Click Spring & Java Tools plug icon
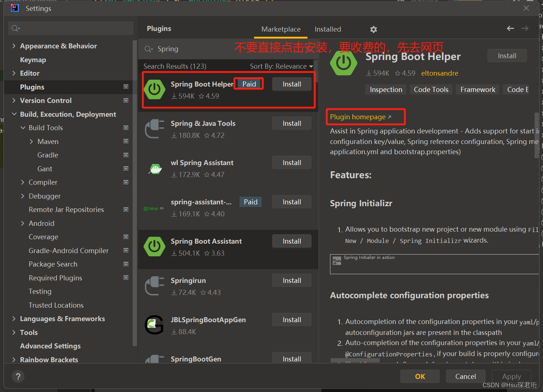This screenshot has width=543, height=392. coord(154,128)
